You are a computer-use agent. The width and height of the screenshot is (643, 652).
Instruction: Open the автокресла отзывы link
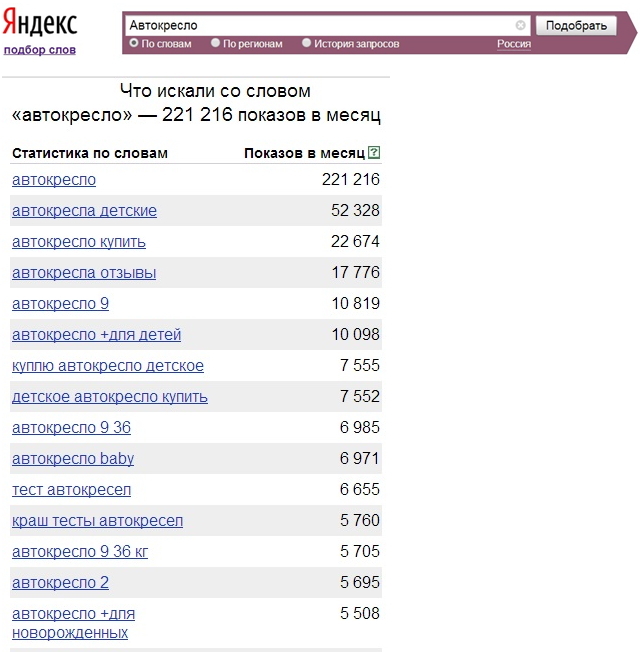click(84, 273)
